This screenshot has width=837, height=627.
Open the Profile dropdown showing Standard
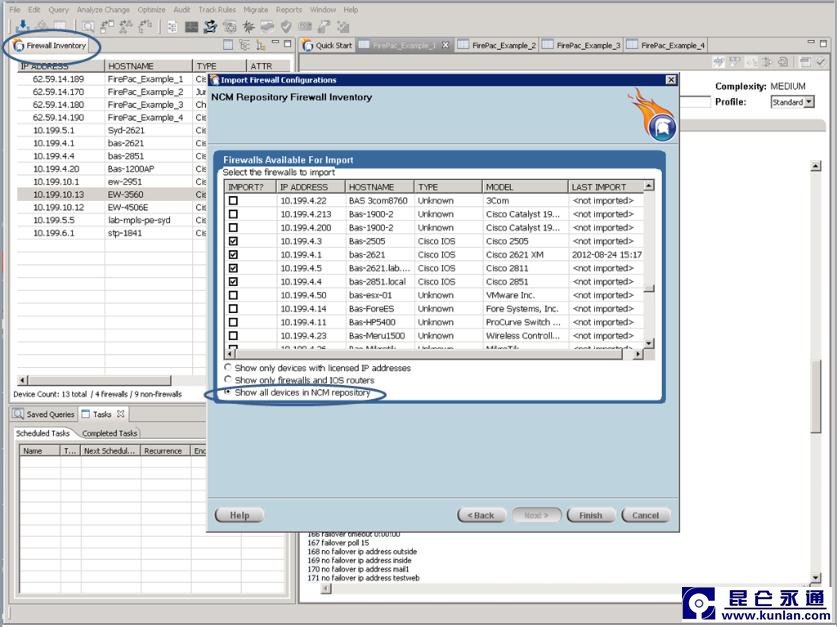point(808,102)
